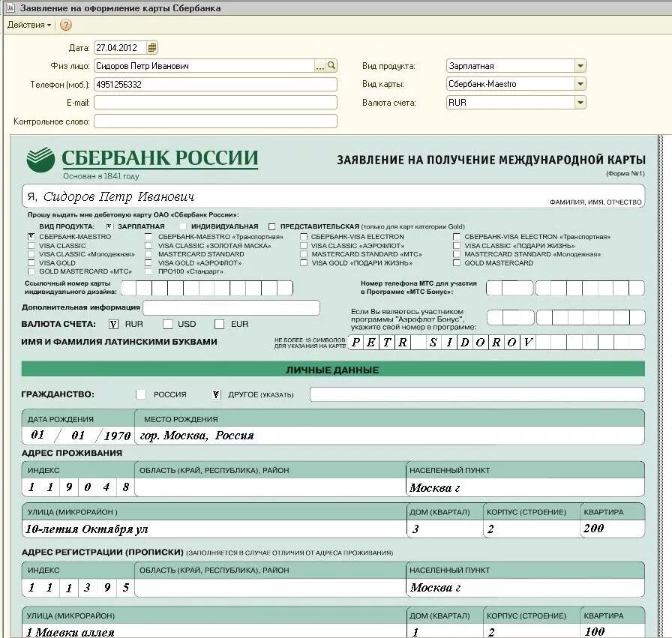Check ПРО100 «Стандарт» option

(148, 271)
